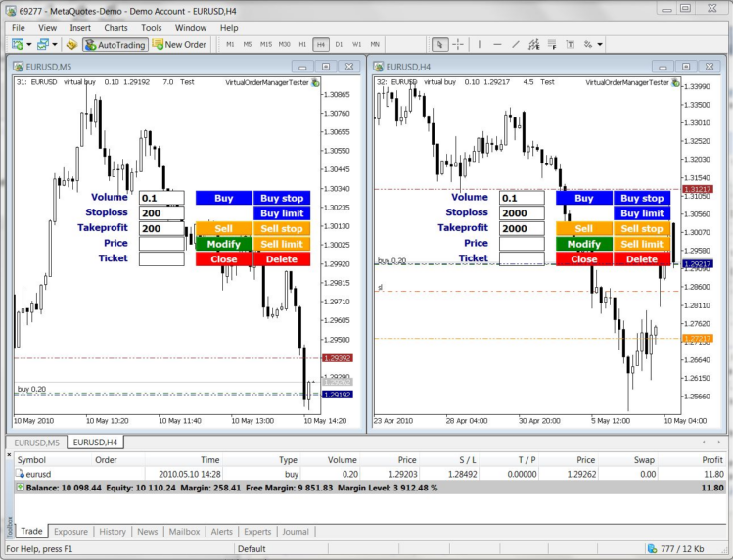Click Buy limit on the EURUSD,H4 chart panel
Viewport: 733px width, 560px height.
(x=642, y=213)
